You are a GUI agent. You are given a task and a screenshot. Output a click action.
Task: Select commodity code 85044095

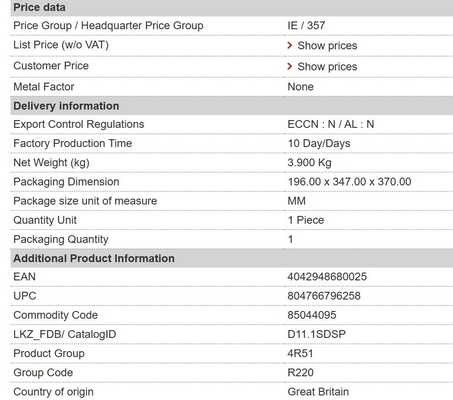coord(312,315)
